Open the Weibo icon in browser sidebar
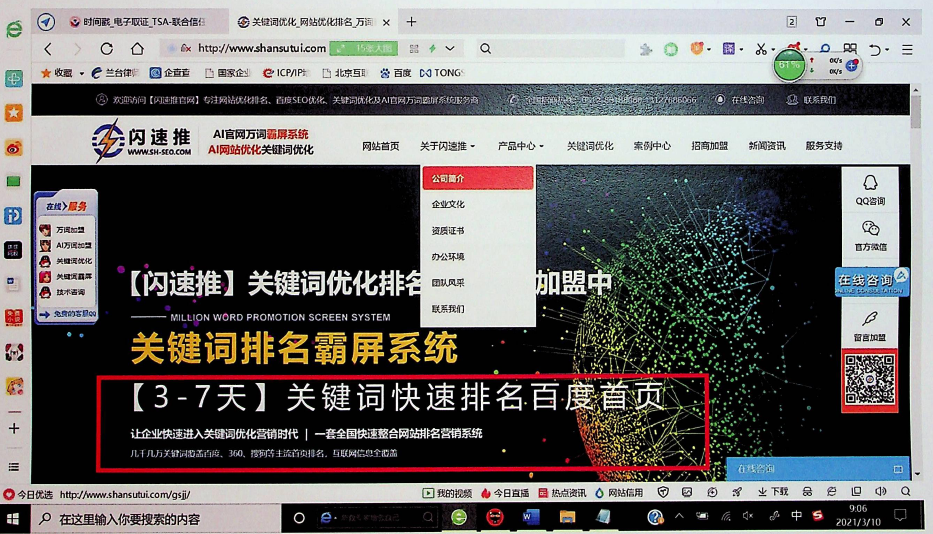 coord(14,148)
